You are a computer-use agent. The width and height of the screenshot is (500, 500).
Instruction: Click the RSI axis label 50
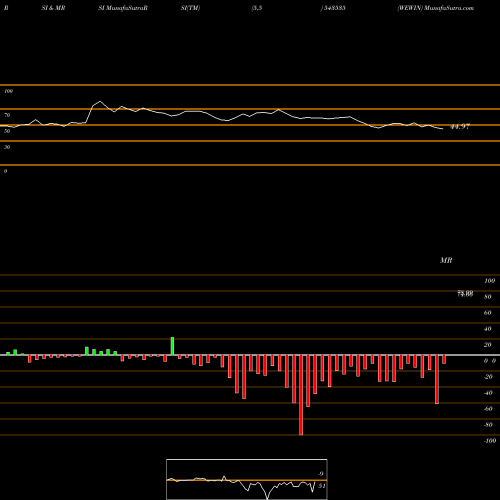click(7, 131)
